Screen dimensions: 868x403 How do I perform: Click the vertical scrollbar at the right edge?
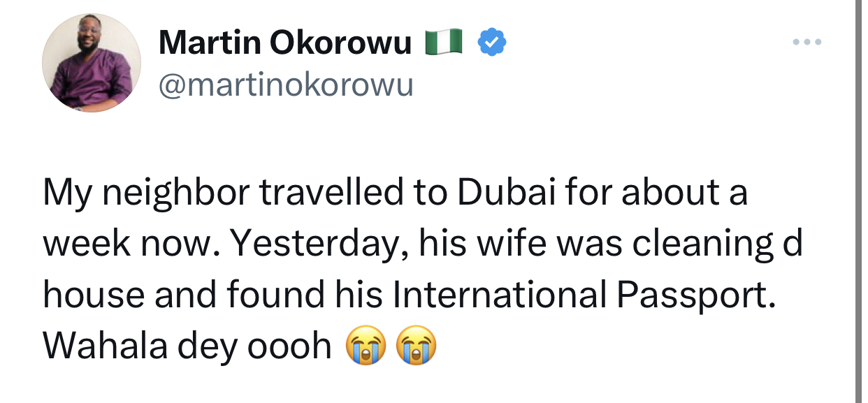(x=860, y=201)
